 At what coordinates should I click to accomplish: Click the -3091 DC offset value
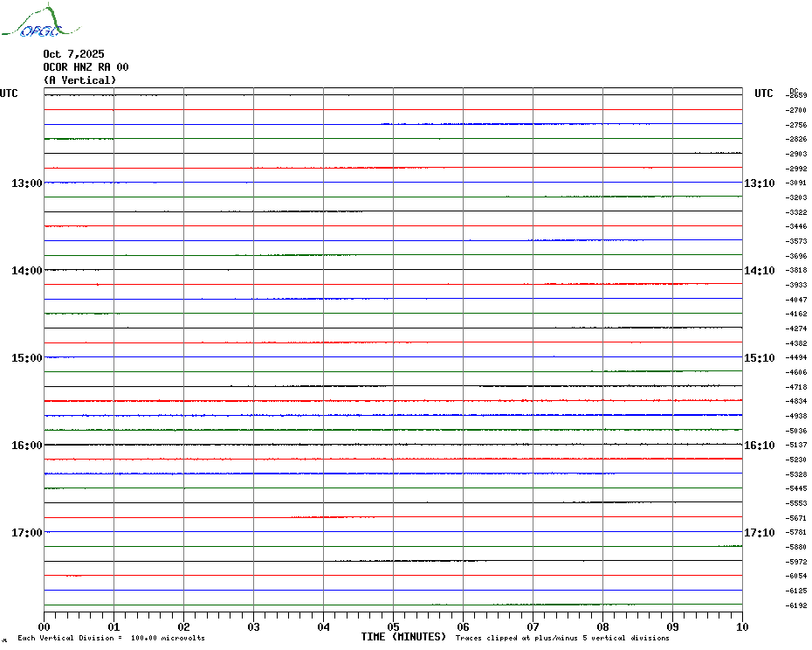(x=796, y=183)
